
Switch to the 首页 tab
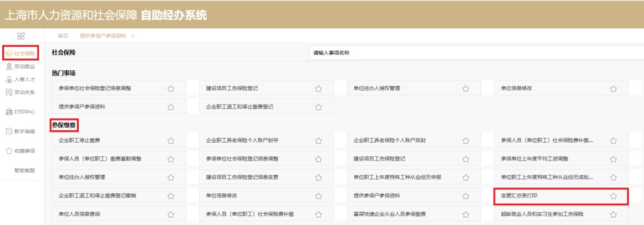(63, 36)
